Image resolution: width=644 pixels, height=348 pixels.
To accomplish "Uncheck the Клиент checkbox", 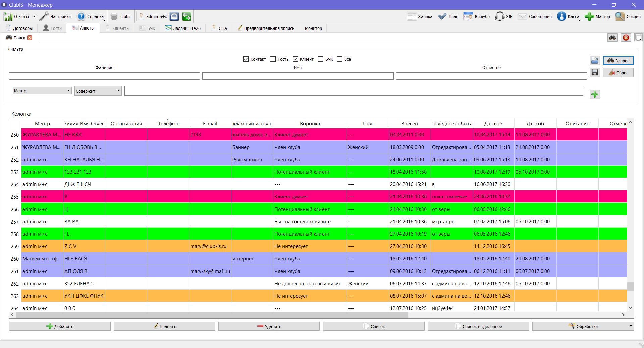I will (x=295, y=59).
